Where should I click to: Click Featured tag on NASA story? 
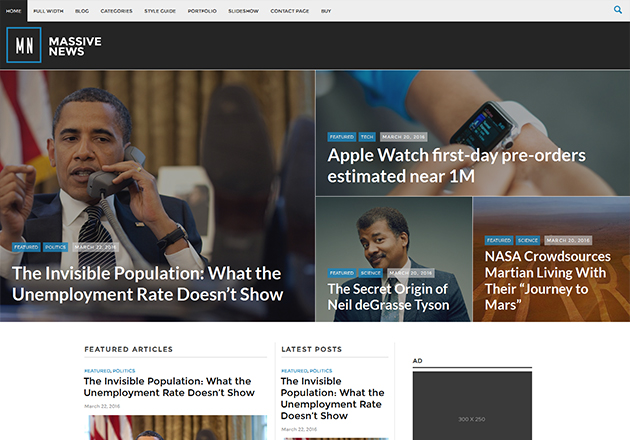499,240
